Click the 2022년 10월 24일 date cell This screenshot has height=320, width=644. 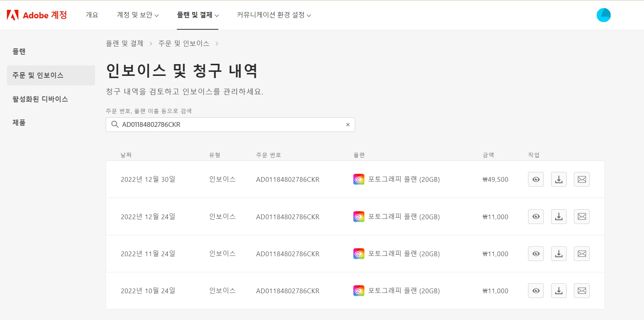coord(148,291)
